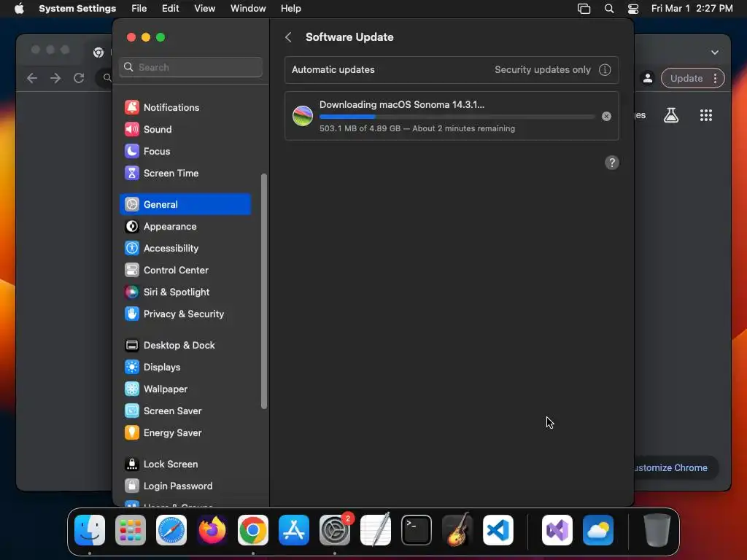The width and height of the screenshot is (747, 560).
Task: Click the download progress bar
Action: pos(457,117)
